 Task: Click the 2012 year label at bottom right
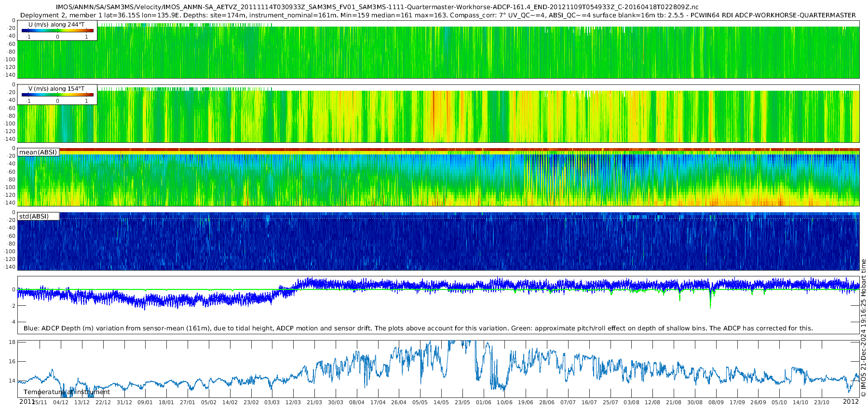(851, 401)
